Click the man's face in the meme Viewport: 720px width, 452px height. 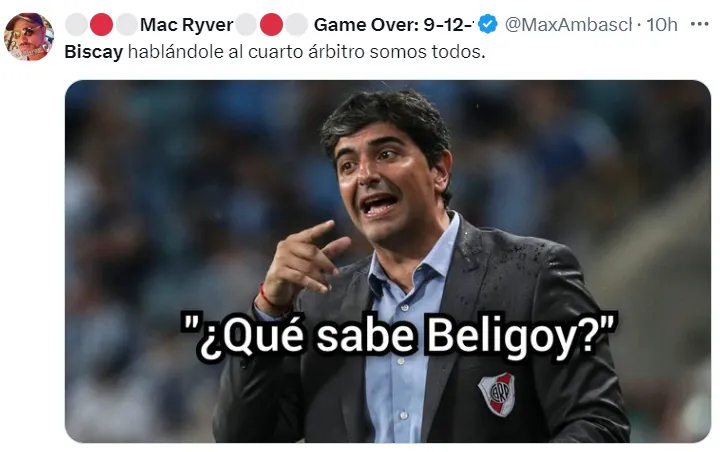pos(383,184)
